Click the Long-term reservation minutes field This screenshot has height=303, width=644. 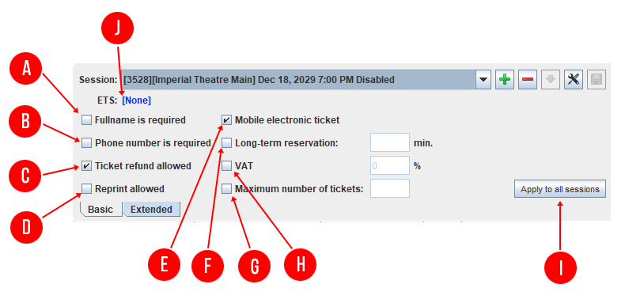tap(390, 143)
